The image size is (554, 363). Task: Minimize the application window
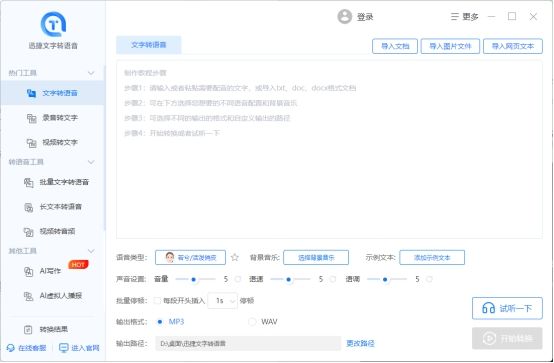click(x=491, y=17)
